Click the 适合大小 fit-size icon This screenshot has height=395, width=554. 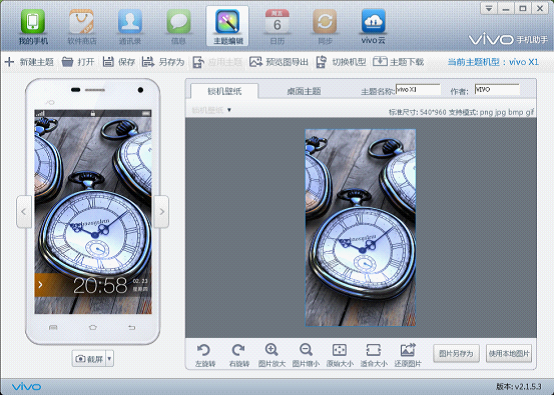(x=373, y=355)
